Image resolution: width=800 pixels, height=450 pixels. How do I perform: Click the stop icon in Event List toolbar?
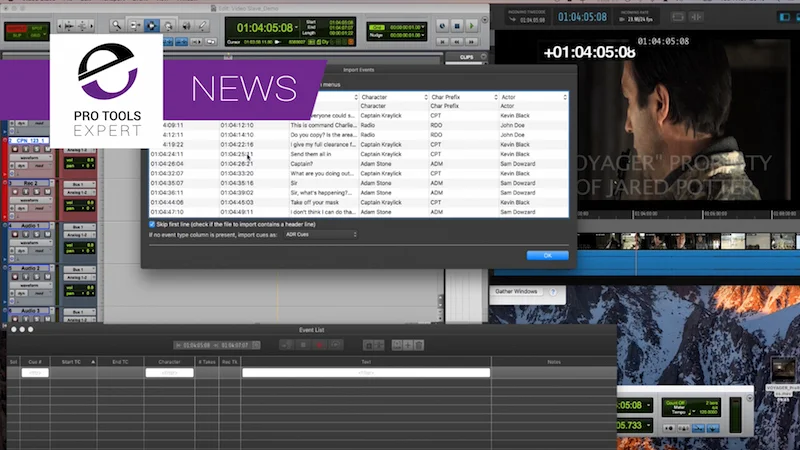pyautogui.click(x=303, y=345)
